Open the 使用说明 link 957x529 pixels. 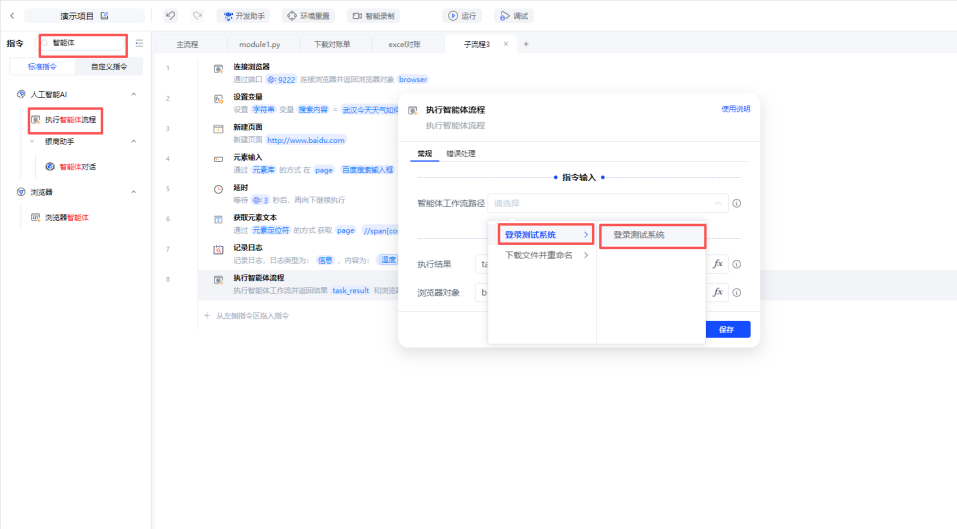click(734, 109)
